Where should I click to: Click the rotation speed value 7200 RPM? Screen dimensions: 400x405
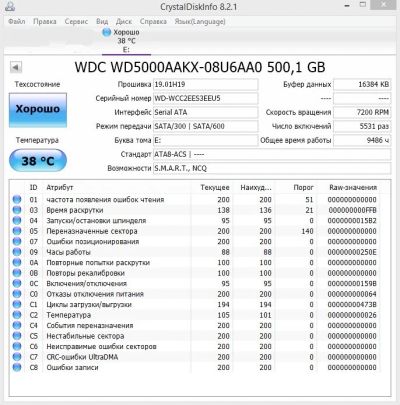pos(362,113)
